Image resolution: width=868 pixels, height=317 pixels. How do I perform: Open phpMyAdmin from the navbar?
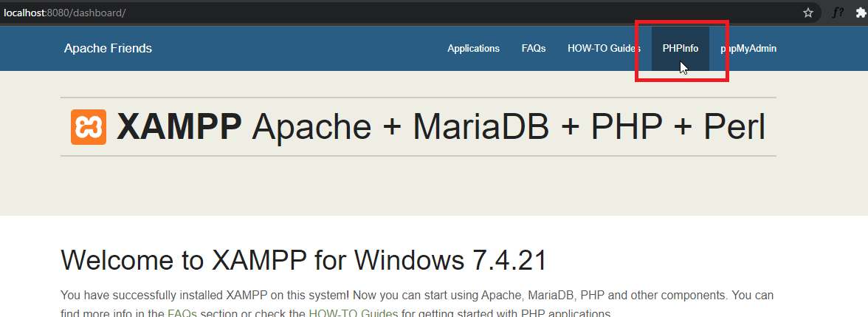point(748,49)
